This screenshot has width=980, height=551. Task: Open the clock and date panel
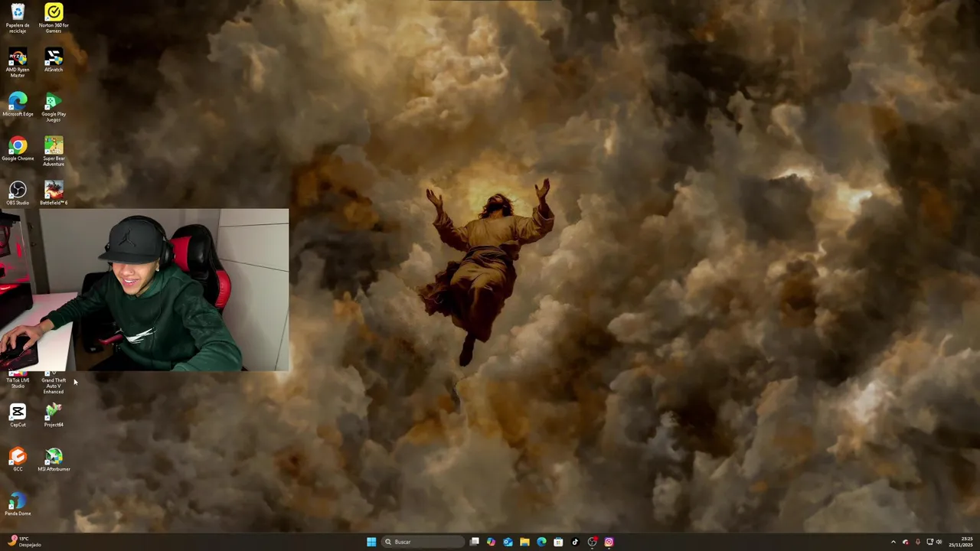(x=961, y=542)
